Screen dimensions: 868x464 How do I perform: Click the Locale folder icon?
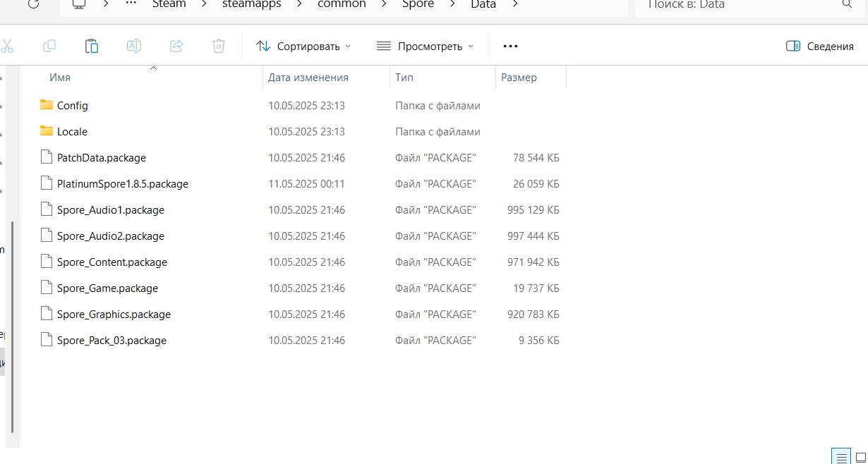(x=47, y=130)
